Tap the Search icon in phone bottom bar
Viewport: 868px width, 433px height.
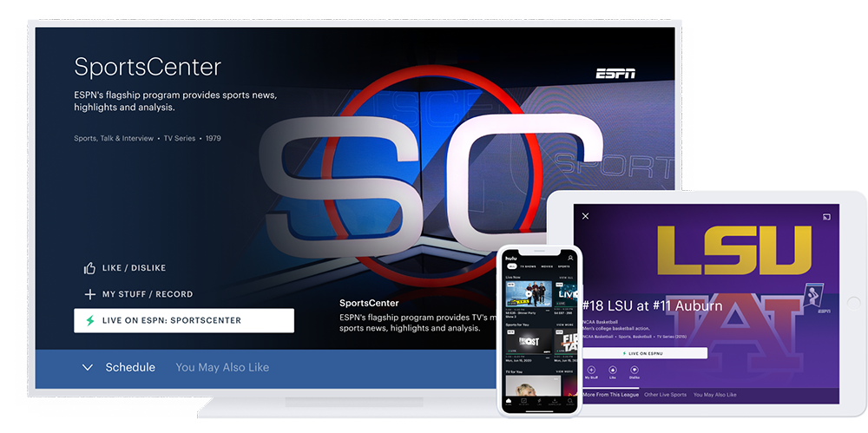tap(570, 400)
